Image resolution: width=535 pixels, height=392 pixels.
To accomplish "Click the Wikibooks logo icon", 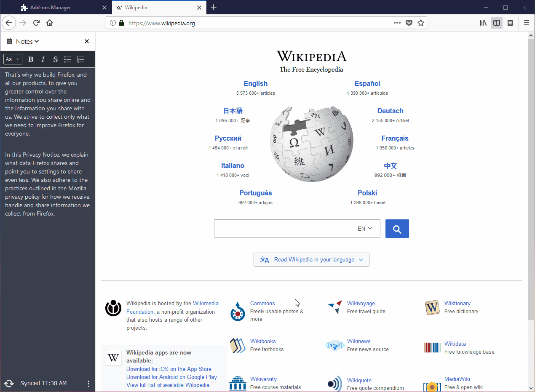I will pyautogui.click(x=238, y=346).
